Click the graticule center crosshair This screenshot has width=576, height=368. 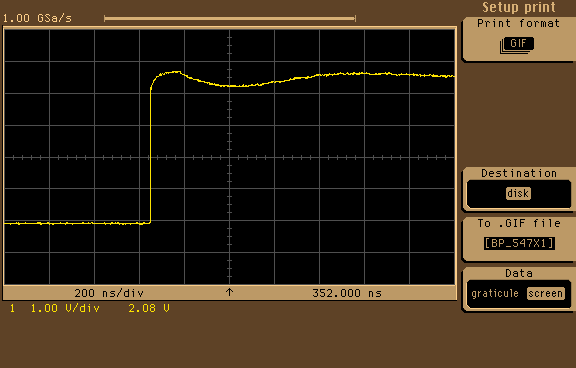pos(229,158)
